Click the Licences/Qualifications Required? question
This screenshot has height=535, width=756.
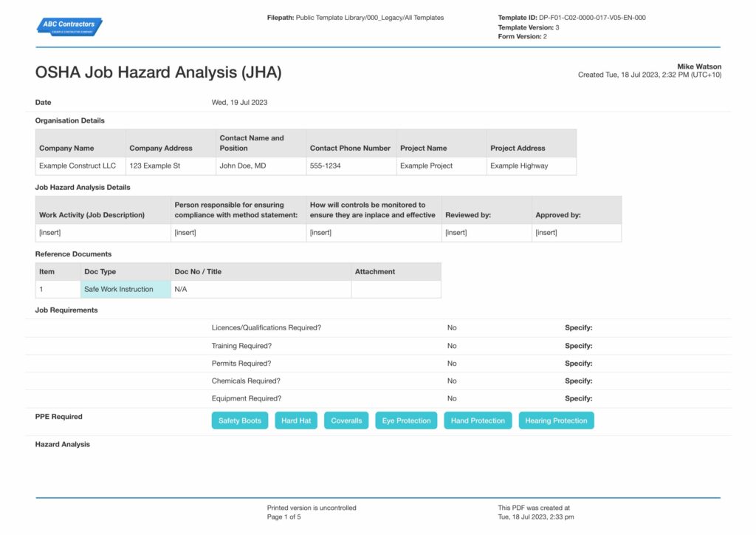pyautogui.click(x=266, y=327)
